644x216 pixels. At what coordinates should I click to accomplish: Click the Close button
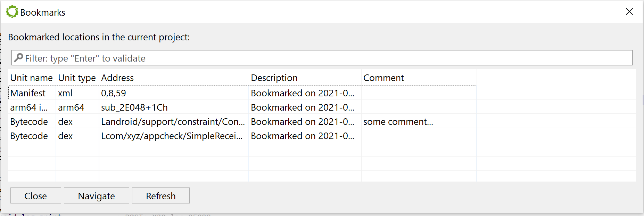click(x=36, y=196)
